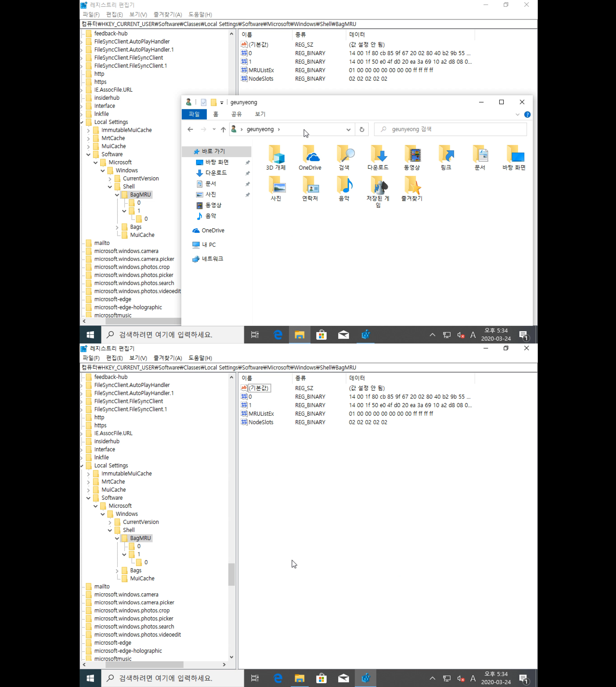
Task: Select 네트워크 in Explorer navigation pane
Action: coord(212,259)
